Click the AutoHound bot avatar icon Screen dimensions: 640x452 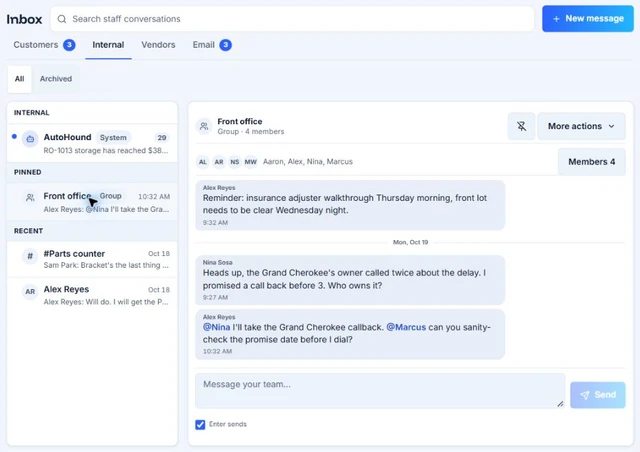[x=30, y=139]
